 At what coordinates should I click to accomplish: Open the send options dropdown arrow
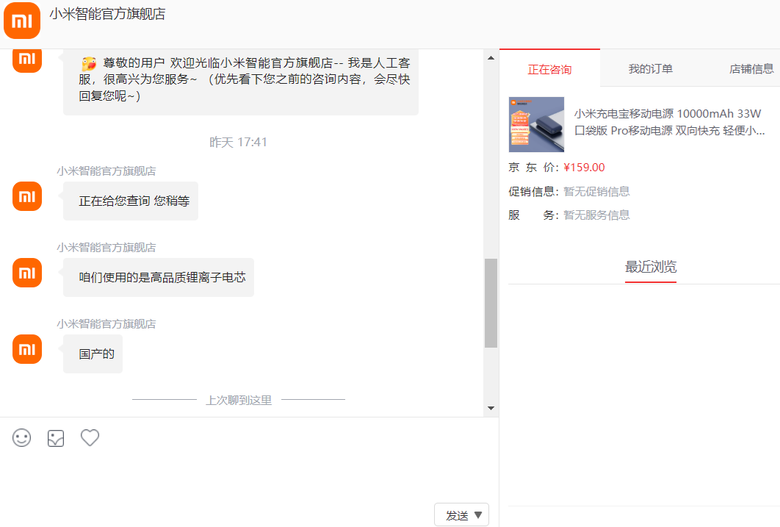(x=478, y=515)
